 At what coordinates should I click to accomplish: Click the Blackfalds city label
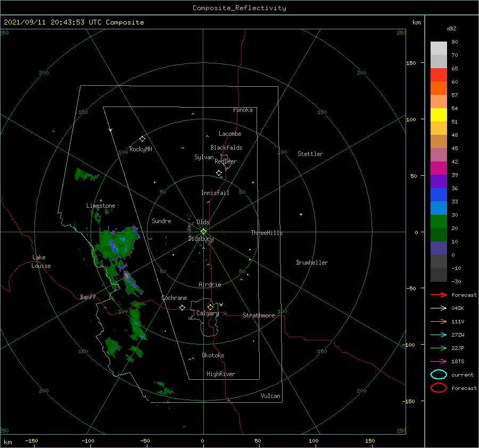tap(226, 148)
